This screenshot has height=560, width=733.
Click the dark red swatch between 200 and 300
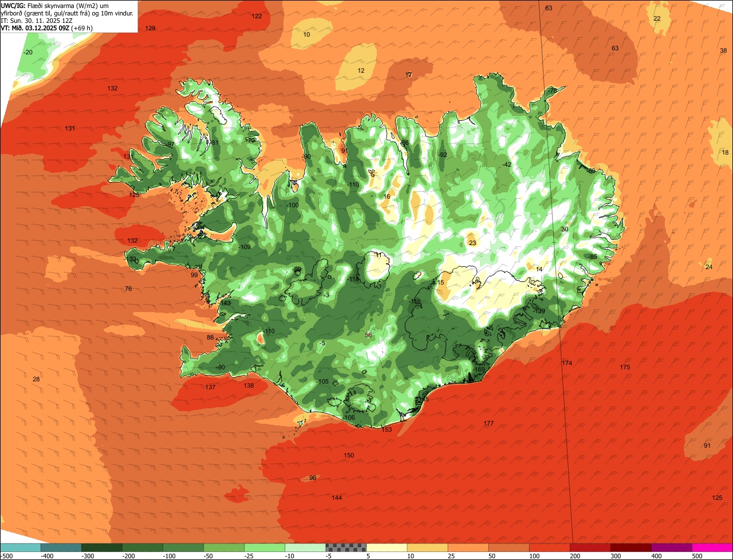point(590,547)
